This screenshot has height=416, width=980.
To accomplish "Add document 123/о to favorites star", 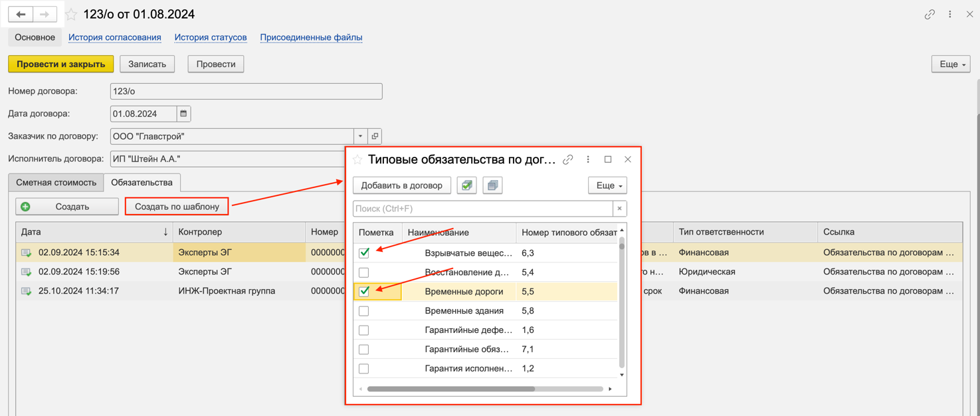I will click(71, 15).
